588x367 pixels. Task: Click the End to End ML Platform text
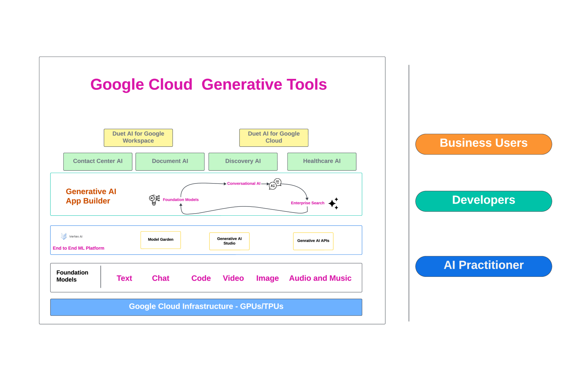(x=79, y=248)
